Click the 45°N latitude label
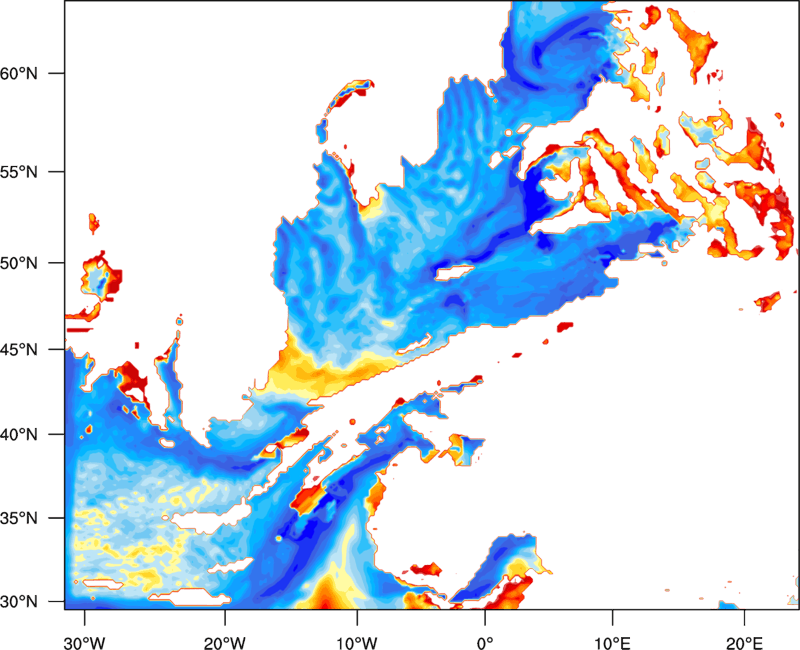 [x=19, y=350]
